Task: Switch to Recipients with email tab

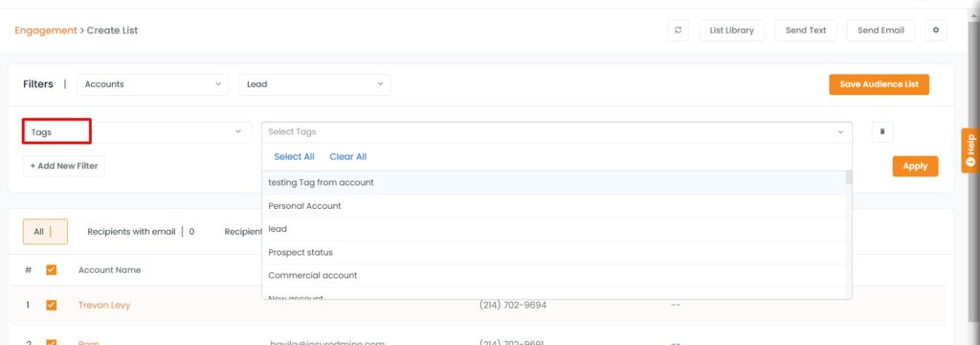Action: (x=141, y=232)
